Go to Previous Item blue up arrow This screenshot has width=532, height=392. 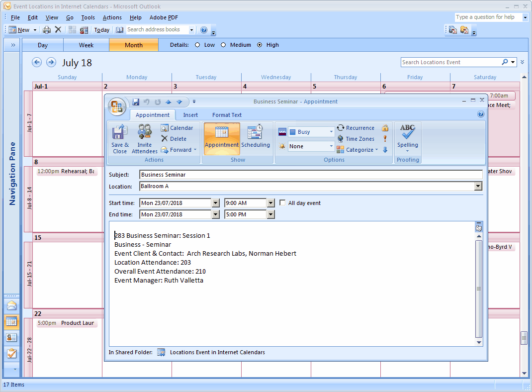tap(168, 102)
